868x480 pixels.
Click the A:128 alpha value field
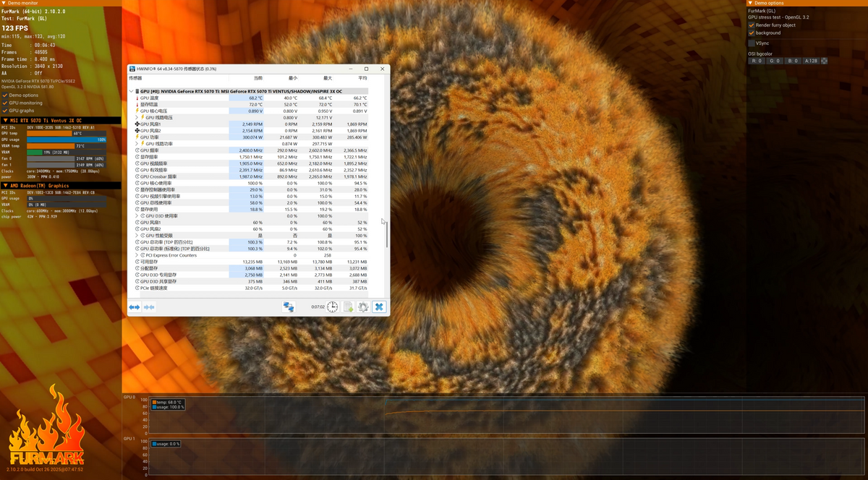tap(811, 61)
